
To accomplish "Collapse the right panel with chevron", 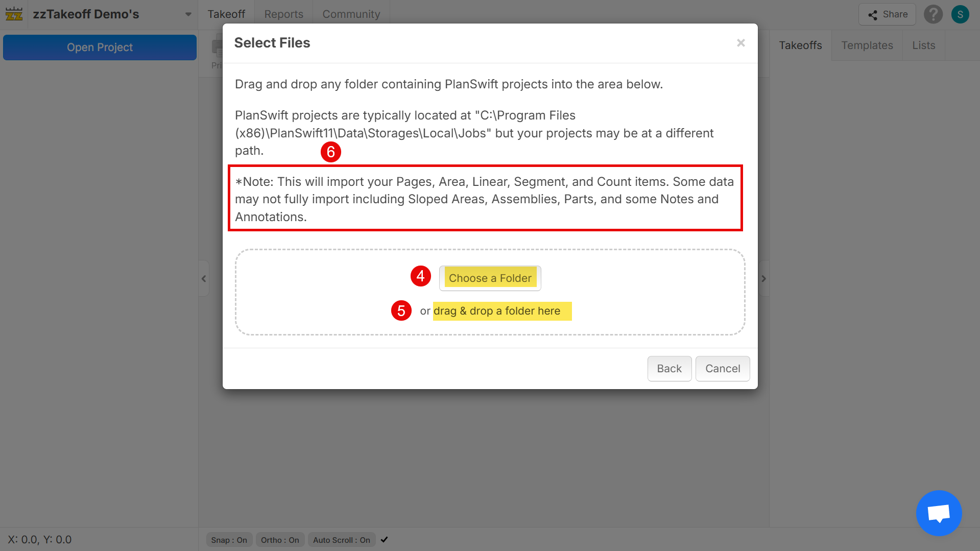I will 764,278.
